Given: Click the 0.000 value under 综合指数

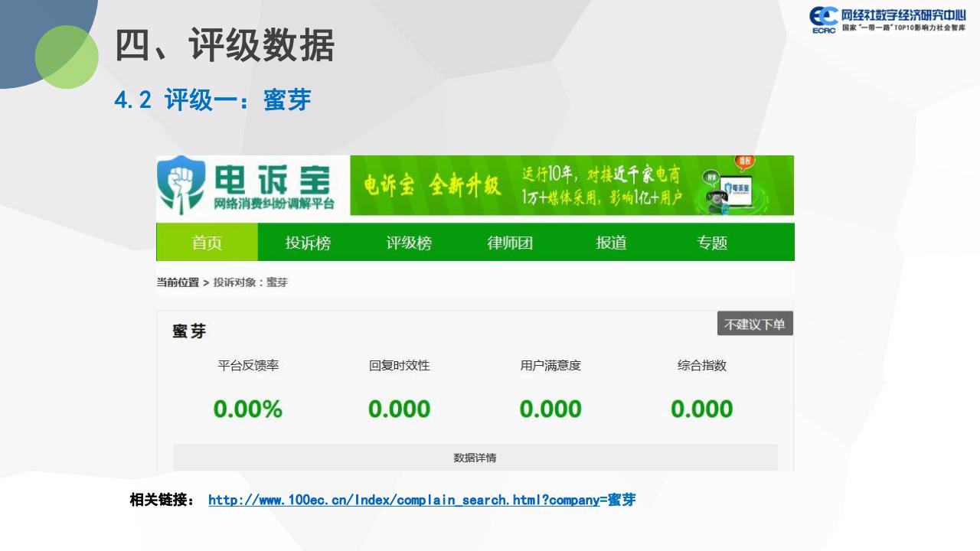Looking at the screenshot, I should [702, 409].
